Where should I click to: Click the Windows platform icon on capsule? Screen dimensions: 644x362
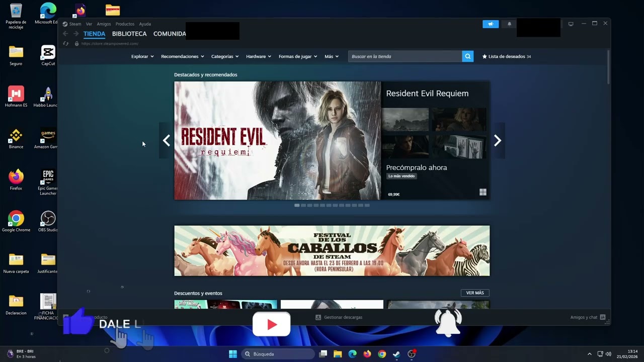click(x=483, y=192)
